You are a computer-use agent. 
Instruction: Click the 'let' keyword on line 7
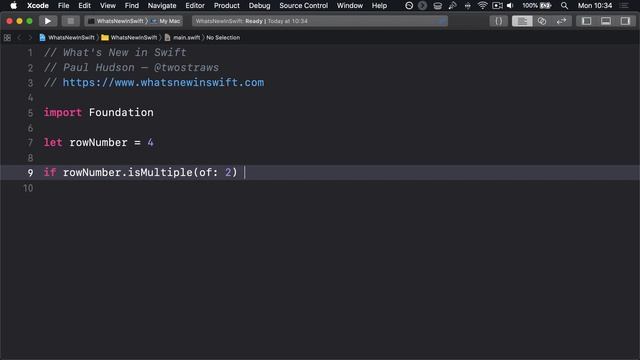53,142
